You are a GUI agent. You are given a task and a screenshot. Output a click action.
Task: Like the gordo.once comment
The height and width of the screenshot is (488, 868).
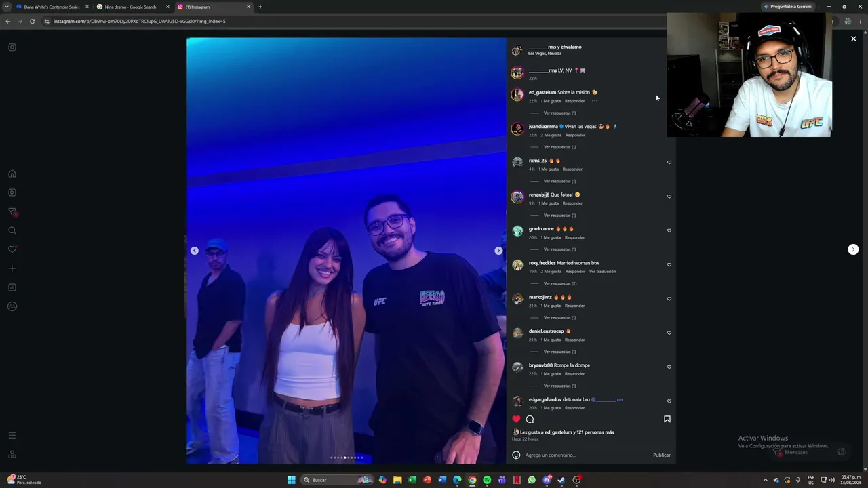click(669, 230)
